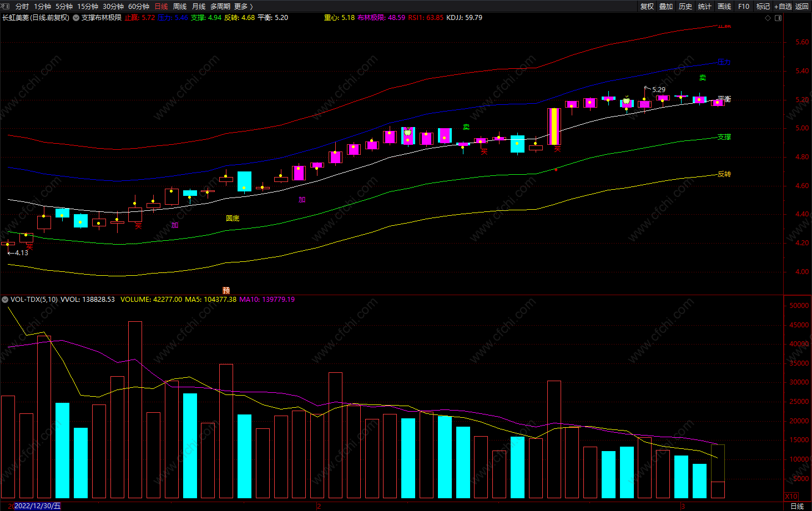The width and height of the screenshot is (812, 511).
Task: Click the large yellow-magenta breakout candlestick
Action: coord(554,127)
